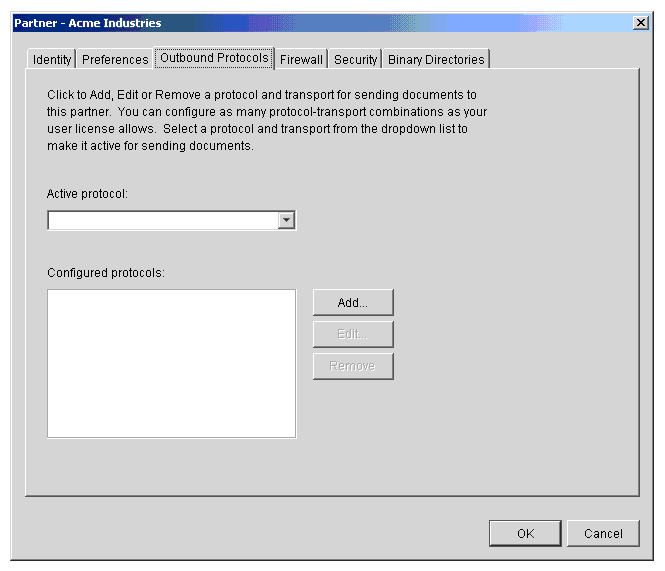Close the Partner - Acme Industries window

[641, 22]
